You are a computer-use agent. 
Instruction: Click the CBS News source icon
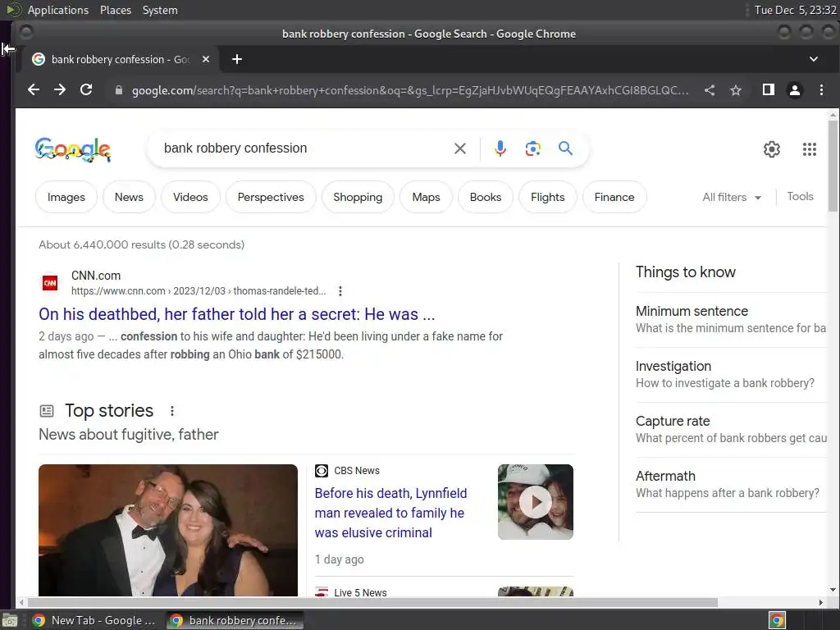pyautogui.click(x=322, y=471)
